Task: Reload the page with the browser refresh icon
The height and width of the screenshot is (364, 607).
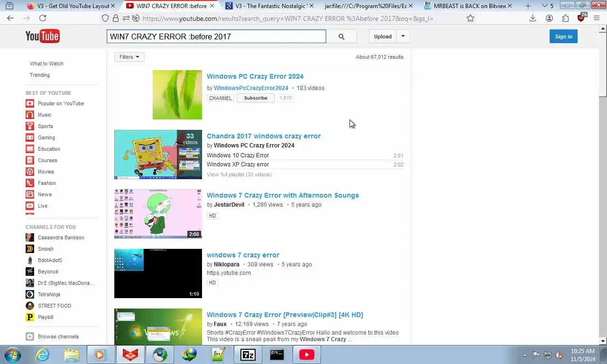Action: point(43,18)
